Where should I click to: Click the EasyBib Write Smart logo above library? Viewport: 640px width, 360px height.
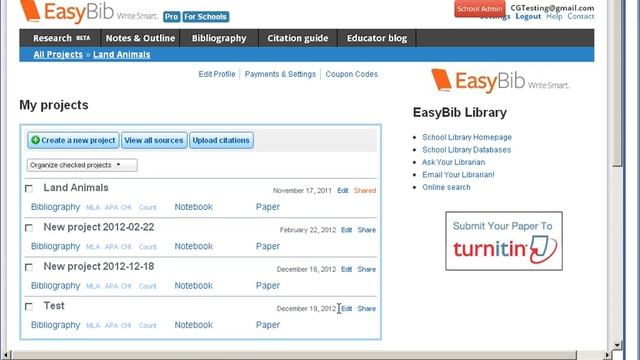(x=500, y=80)
